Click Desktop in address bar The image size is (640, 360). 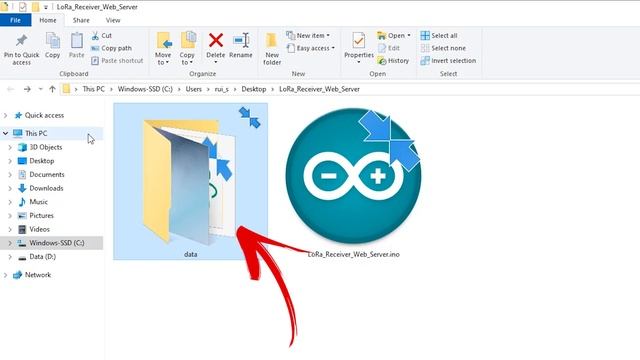253,89
